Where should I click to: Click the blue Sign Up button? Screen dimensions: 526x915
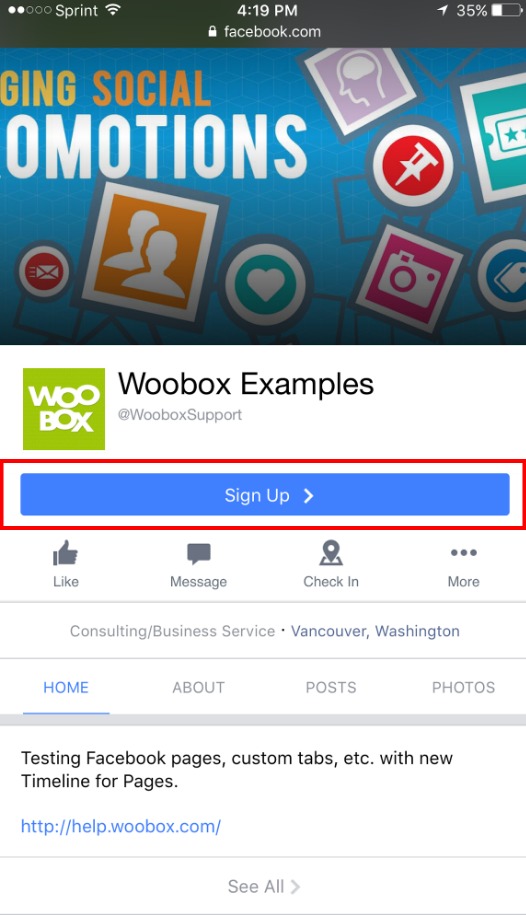(x=265, y=495)
